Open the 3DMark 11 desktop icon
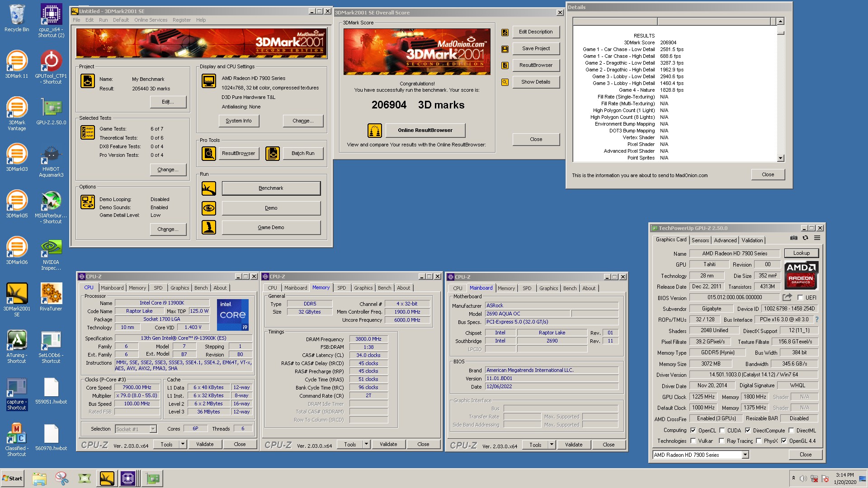868x488 pixels. click(17, 65)
